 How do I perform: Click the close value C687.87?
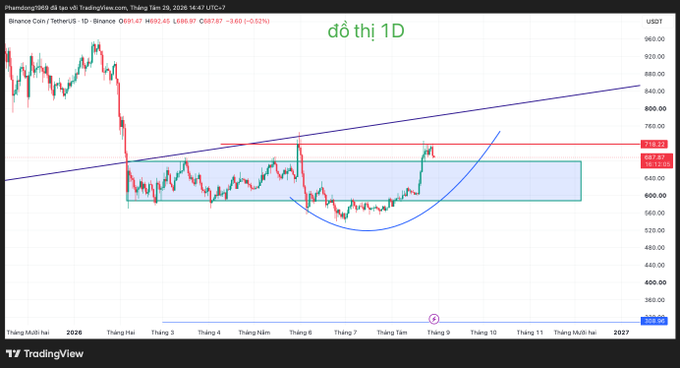tap(211, 21)
